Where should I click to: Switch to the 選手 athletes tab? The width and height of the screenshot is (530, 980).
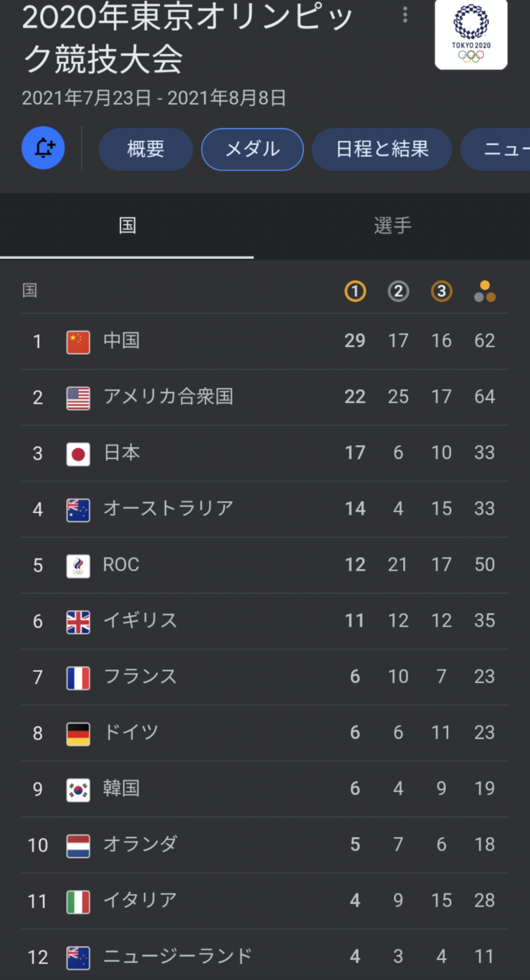pyautogui.click(x=392, y=226)
